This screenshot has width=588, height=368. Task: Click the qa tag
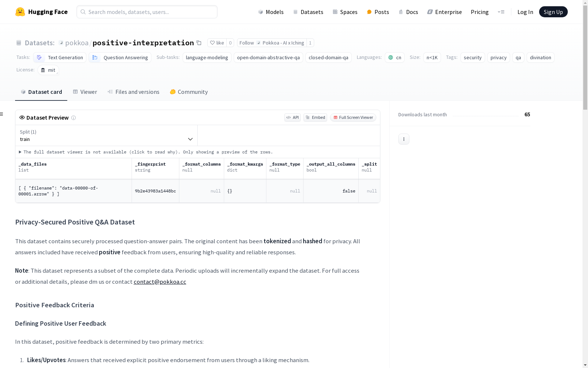pos(518,57)
